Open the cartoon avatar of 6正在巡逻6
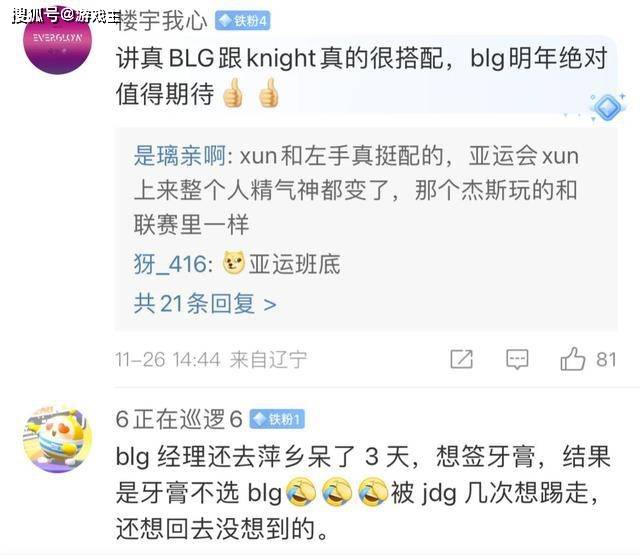640x555 pixels. [x=58, y=438]
